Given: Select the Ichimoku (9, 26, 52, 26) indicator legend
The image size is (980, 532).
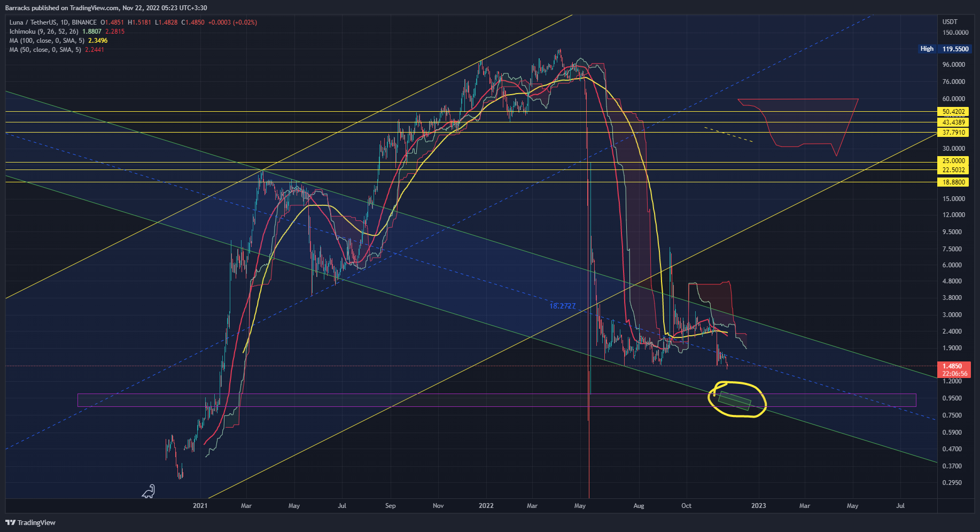Looking at the screenshot, I should pyautogui.click(x=44, y=32).
